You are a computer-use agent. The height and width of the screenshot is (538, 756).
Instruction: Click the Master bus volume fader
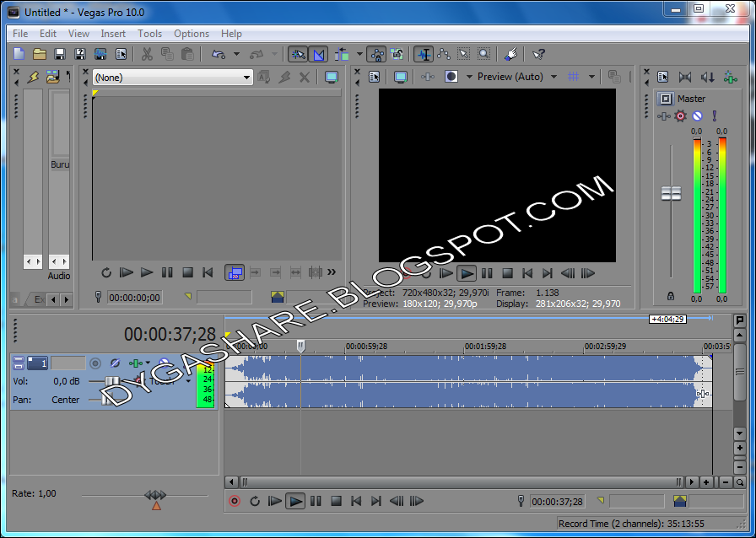[671, 193]
